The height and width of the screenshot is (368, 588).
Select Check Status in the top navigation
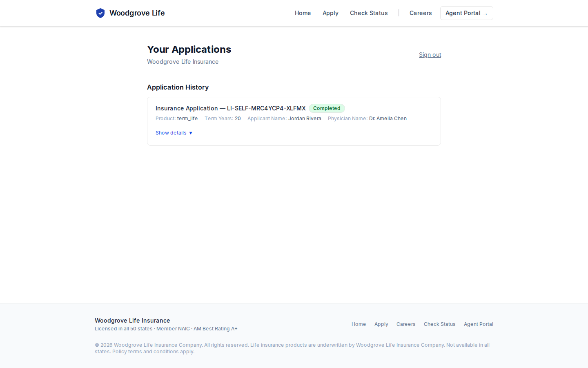[x=369, y=13]
